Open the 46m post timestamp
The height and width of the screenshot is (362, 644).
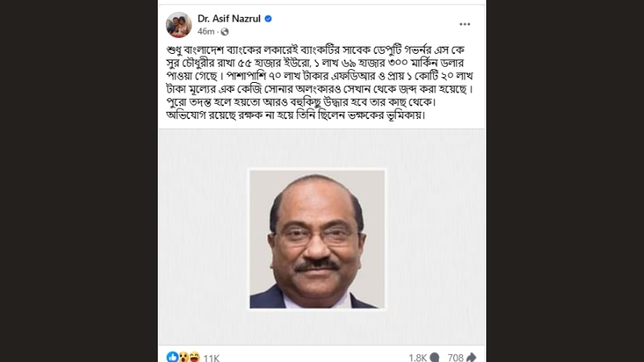(x=206, y=31)
